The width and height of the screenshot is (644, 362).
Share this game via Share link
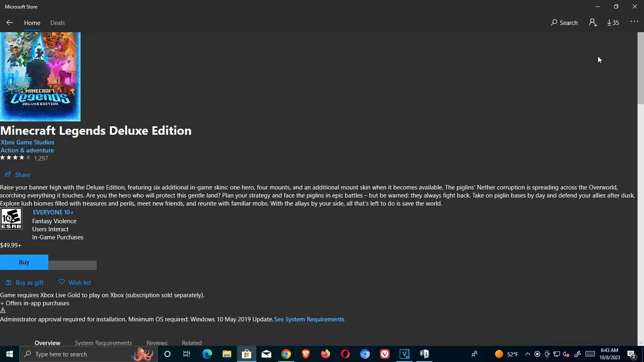point(17,175)
